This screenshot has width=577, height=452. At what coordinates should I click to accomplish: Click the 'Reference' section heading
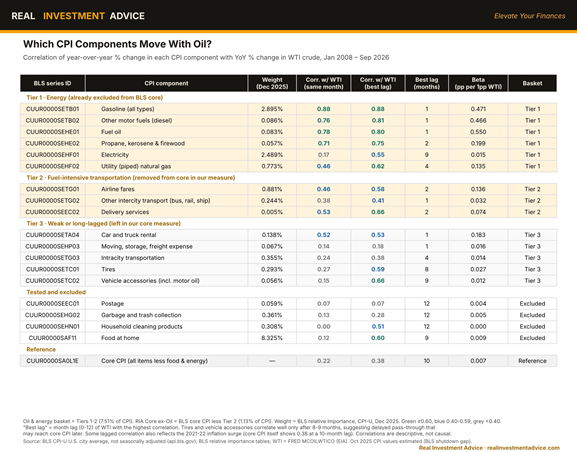click(41, 349)
